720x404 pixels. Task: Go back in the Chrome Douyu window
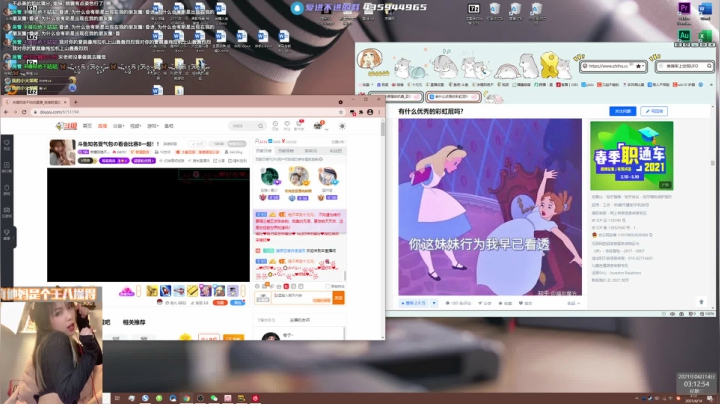(6, 112)
